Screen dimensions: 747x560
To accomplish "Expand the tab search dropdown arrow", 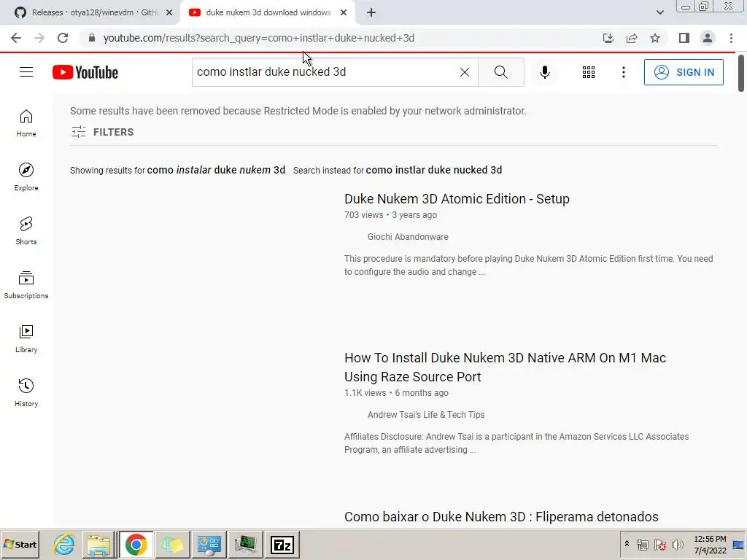I will pyautogui.click(x=659, y=12).
